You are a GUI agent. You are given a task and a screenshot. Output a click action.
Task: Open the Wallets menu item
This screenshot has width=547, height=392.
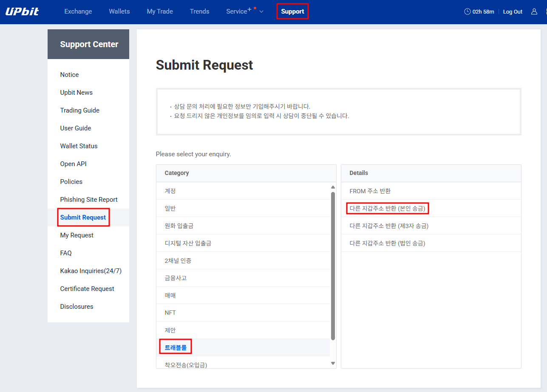(119, 11)
